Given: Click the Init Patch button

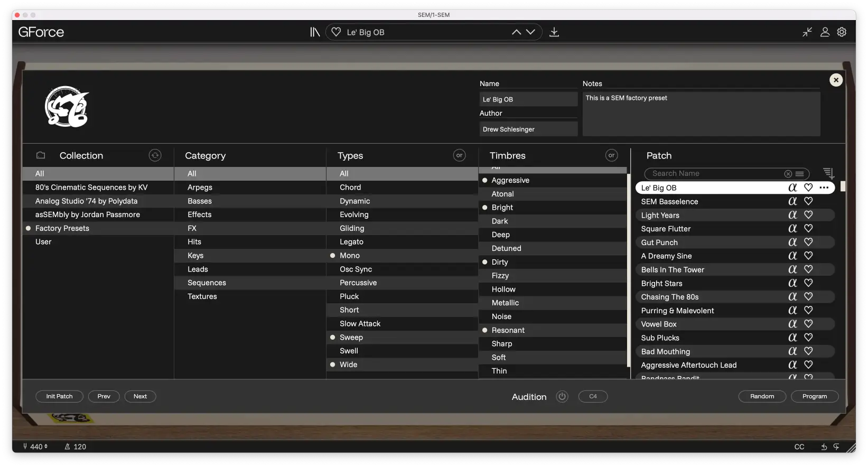Looking at the screenshot, I should point(59,397).
